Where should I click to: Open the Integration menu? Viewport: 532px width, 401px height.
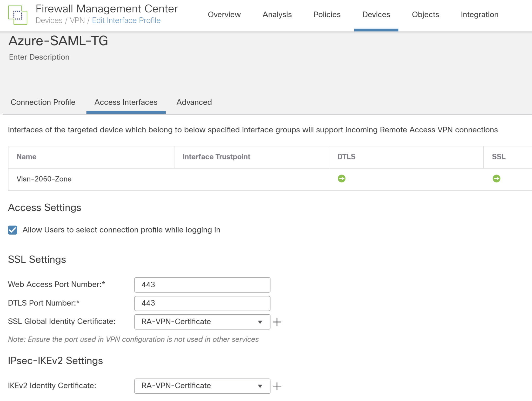pos(479,15)
